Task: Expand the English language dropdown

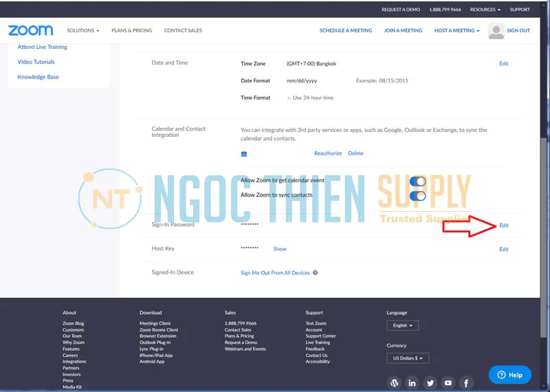Action: tap(402, 325)
